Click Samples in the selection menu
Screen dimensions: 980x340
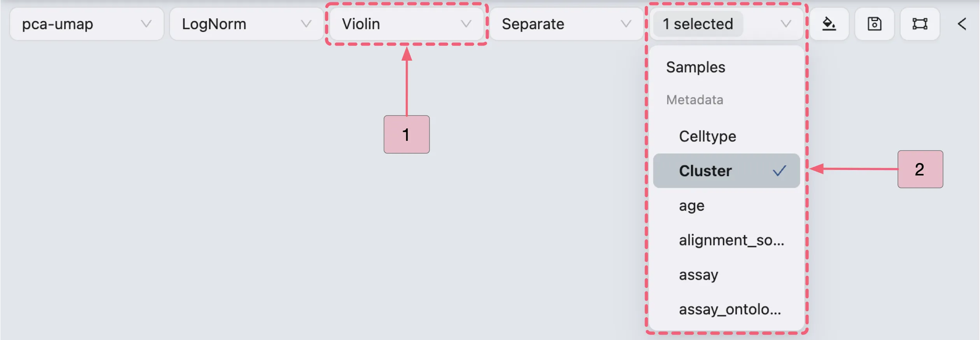[x=695, y=67]
